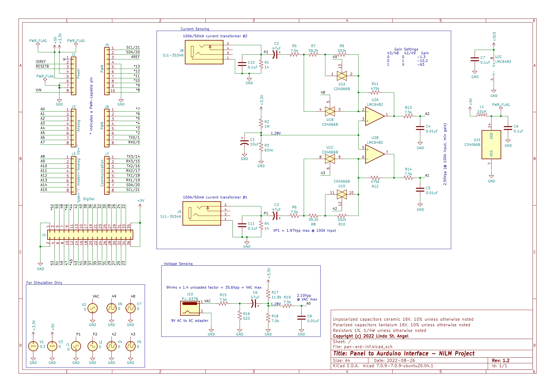This screenshot has width=555, height=392.
Task: Pick the U1C CD4066B switch symbol
Action: [330, 159]
